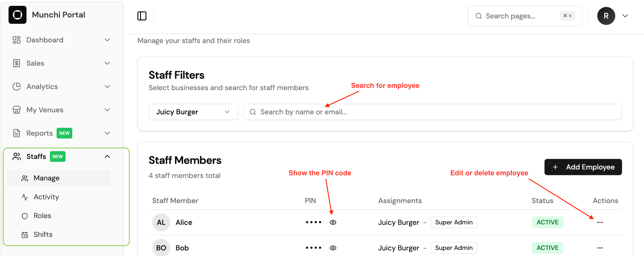The width and height of the screenshot is (644, 256).
Task: Click the Alice AL avatar
Action: (x=161, y=222)
